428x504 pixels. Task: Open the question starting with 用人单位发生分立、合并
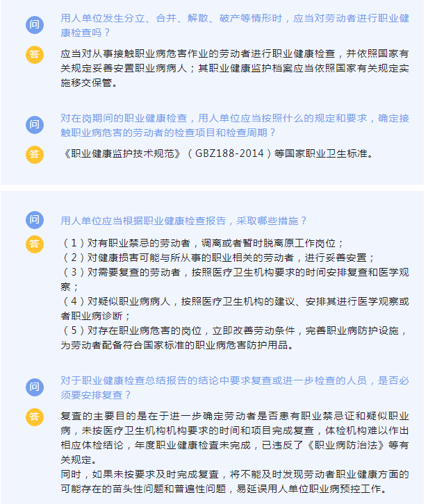[x=235, y=26]
